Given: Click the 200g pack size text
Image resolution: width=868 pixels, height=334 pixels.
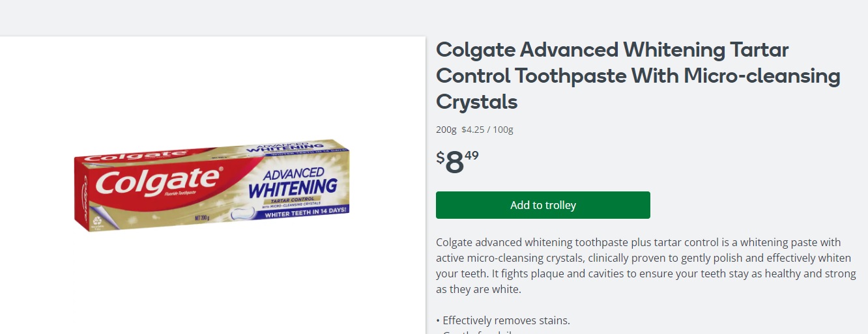Looking at the screenshot, I should tap(445, 130).
